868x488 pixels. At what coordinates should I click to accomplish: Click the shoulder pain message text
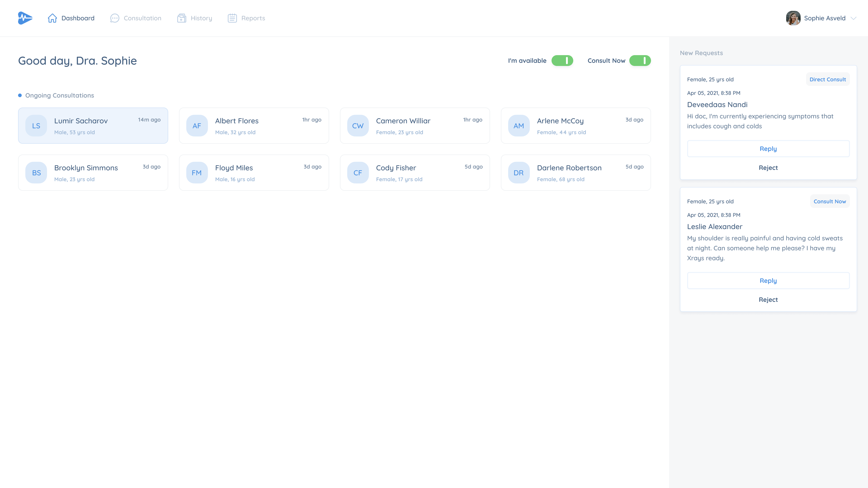click(x=765, y=248)
